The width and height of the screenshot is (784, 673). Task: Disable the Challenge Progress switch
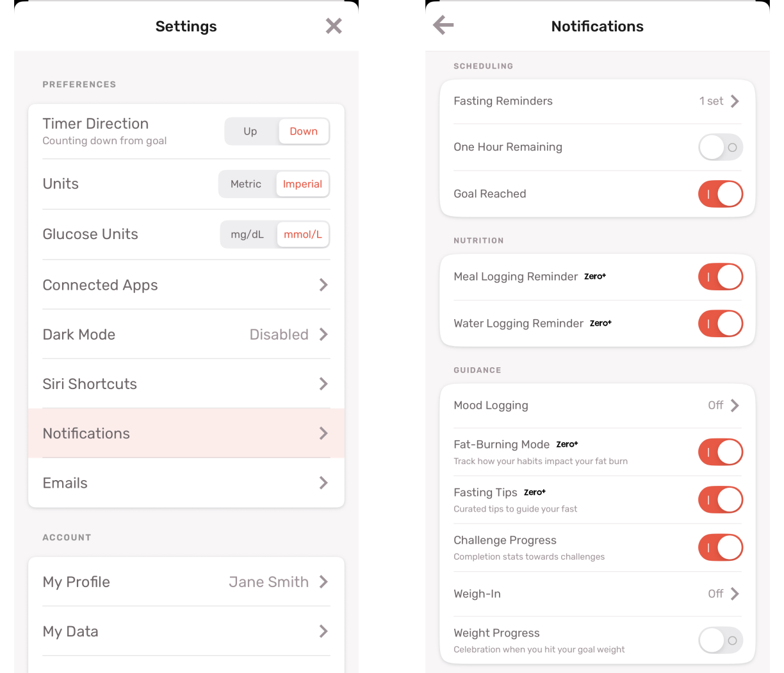(x=721, y=548)
